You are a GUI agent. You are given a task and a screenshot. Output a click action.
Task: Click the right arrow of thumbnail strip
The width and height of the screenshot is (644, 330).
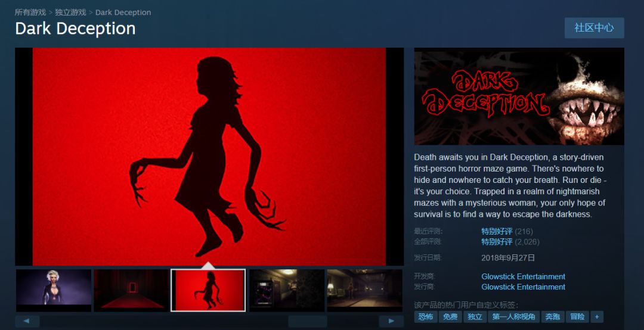click(391, 321)
